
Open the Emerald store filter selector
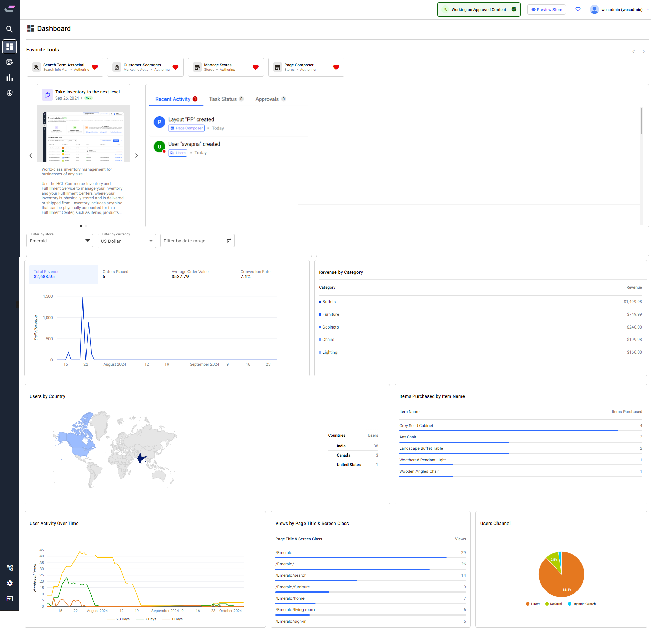[60, 241]
